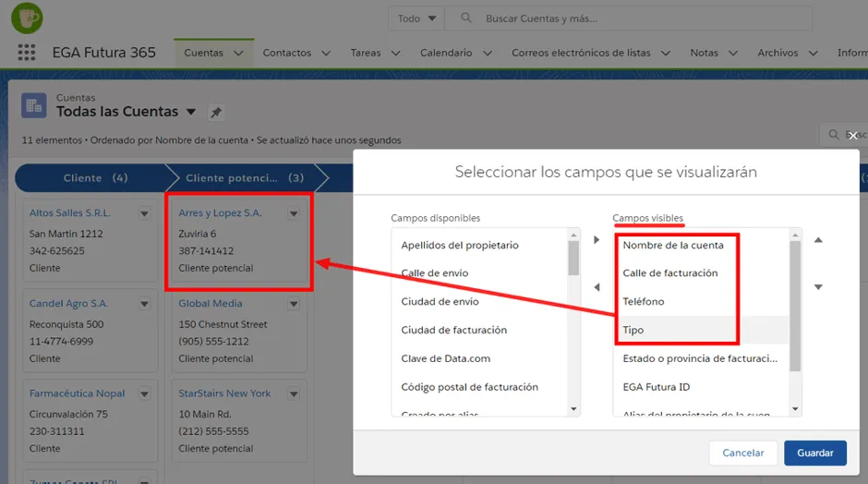
Task: Select Apellidos del propietario in available fields
Action: pos(479,246)
